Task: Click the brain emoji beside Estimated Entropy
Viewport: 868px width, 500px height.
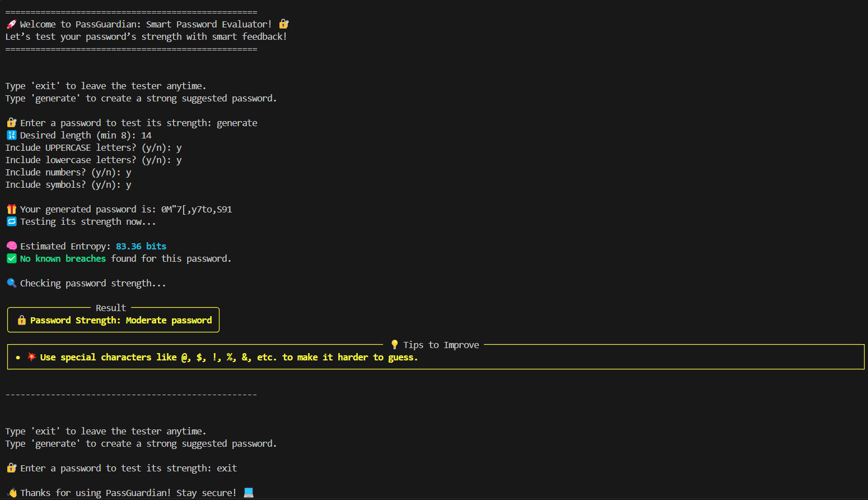Action: [x=11, y=246]
